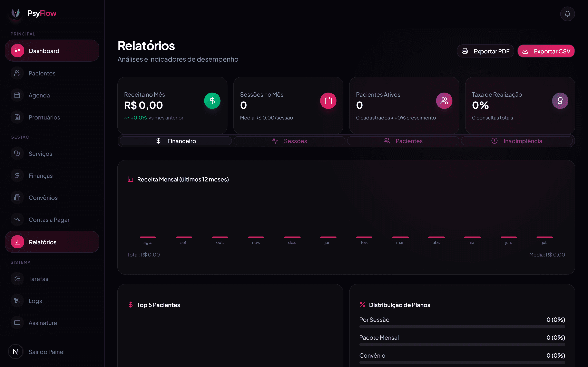
Task: Switch to the Sessões tab
Action: (x=289, y=141)
